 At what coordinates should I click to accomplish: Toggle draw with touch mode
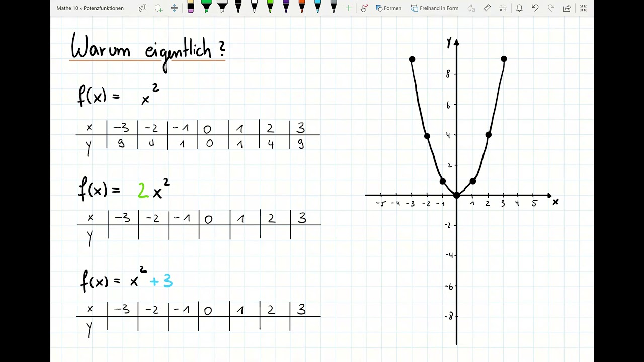coord(364,8)
